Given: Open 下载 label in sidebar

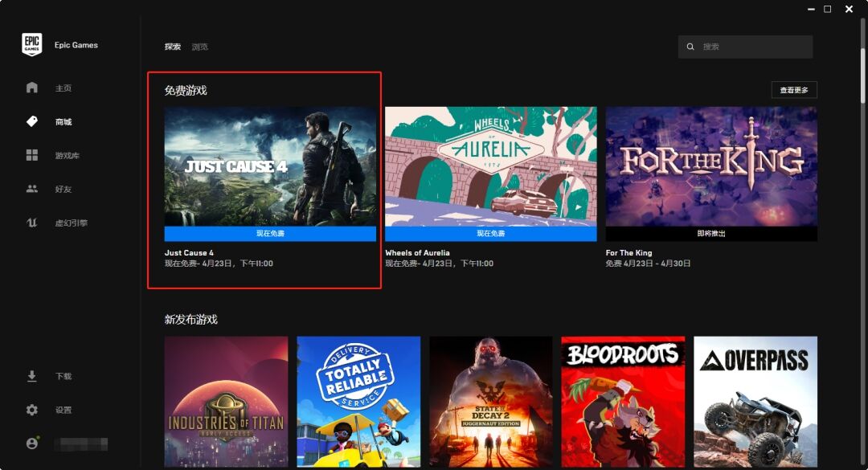Looking at the screenshot, I should pos(63,377).
